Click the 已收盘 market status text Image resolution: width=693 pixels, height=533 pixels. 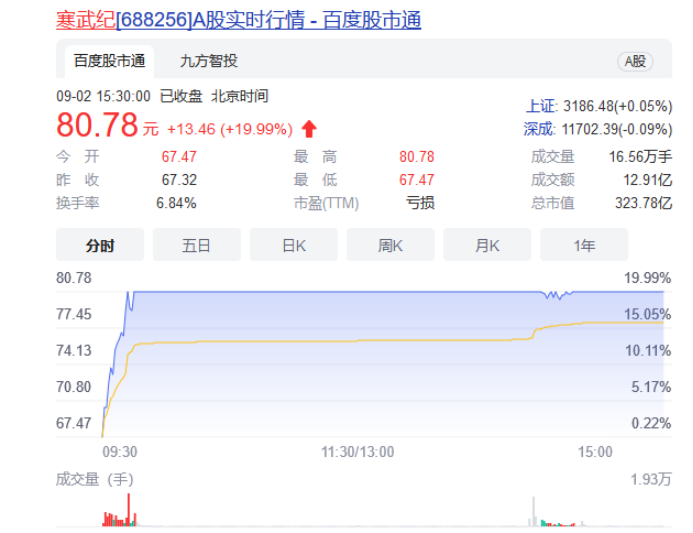(181, 96)
